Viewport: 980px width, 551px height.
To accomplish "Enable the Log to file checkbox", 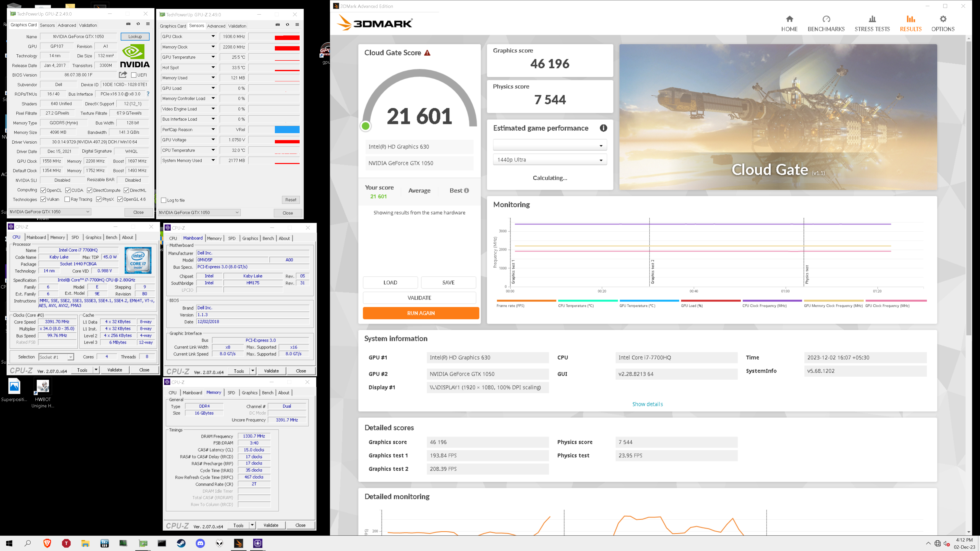I will 164,201.
